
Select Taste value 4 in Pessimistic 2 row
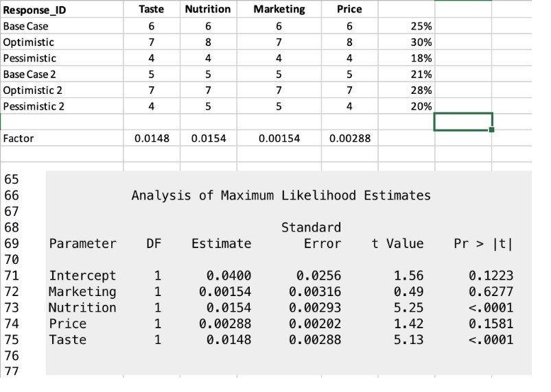(x=152, y=106)
